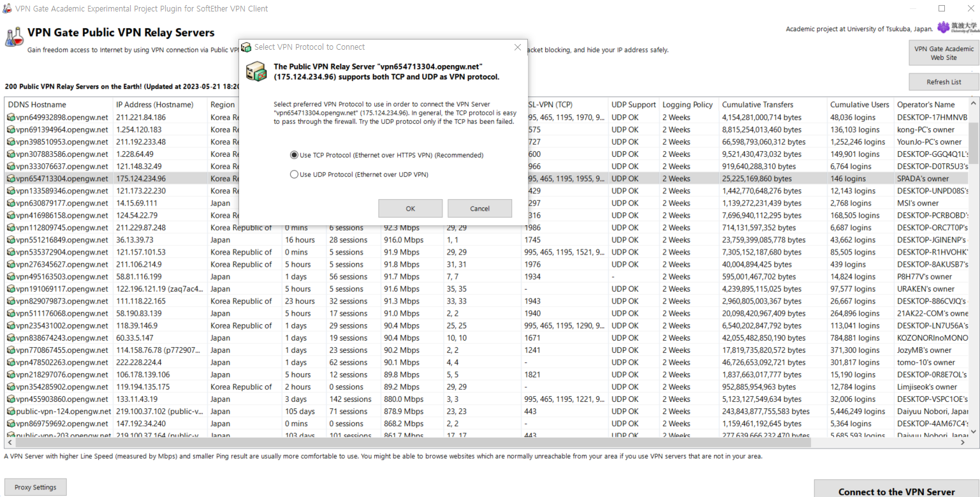Click server icon for vpn398510953.opengw.net
This screenshot has height=497, width=980.
pos(11,142)
